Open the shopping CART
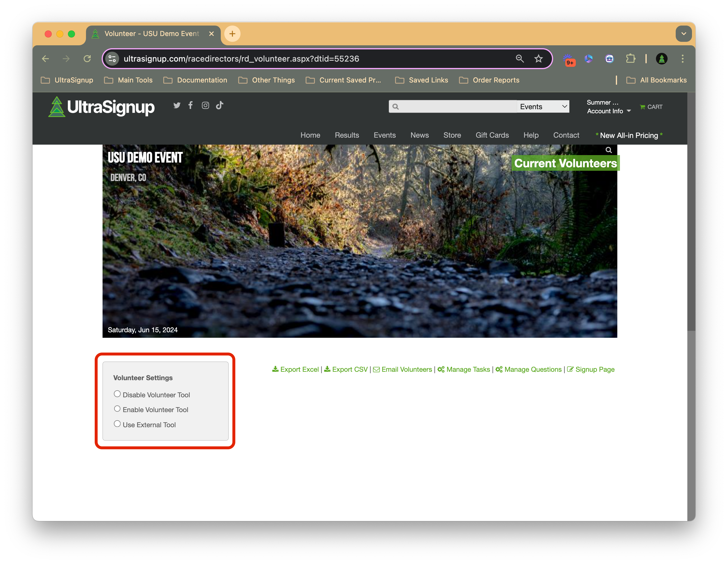 click(x=651, y=107)
